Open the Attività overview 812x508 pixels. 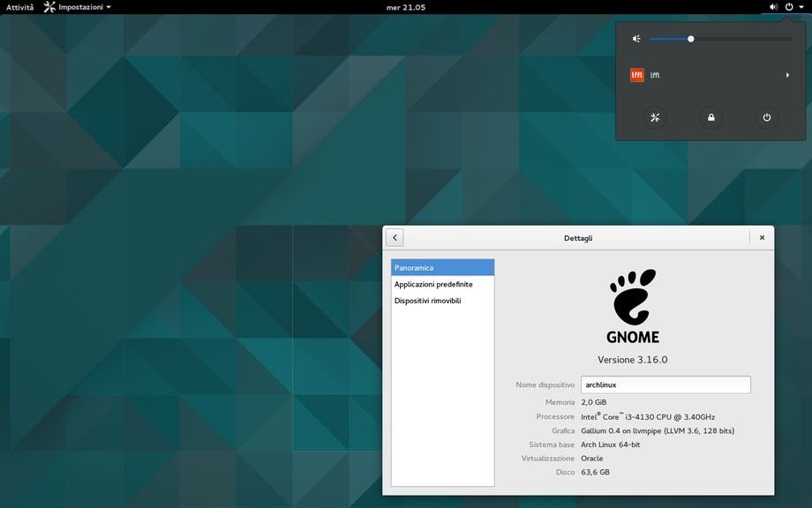click(x=19, y=7)
